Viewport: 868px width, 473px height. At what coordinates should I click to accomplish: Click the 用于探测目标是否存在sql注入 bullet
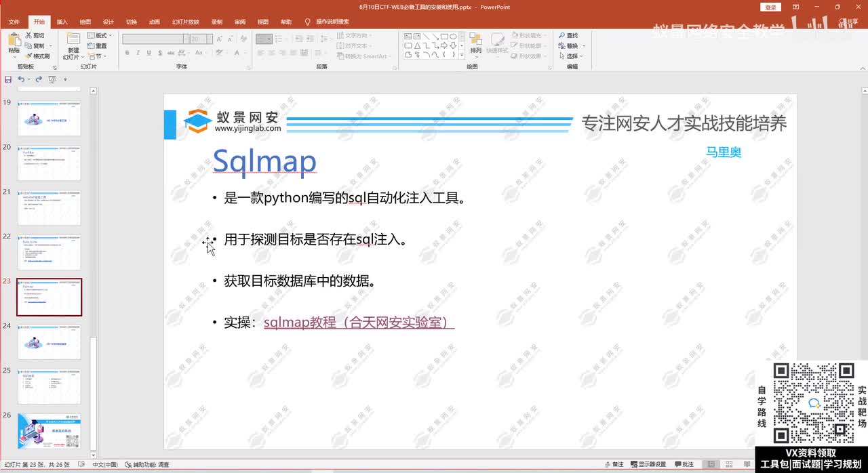[x=315, y=240]
